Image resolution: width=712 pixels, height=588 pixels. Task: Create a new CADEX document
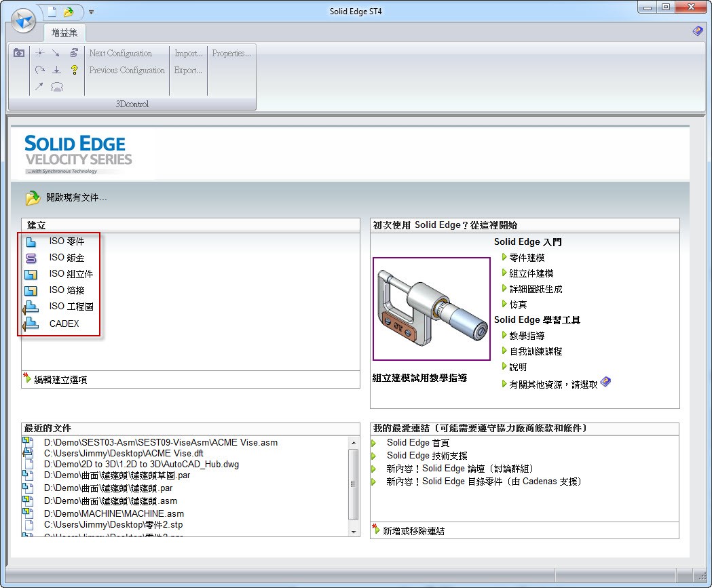[64, 324]
